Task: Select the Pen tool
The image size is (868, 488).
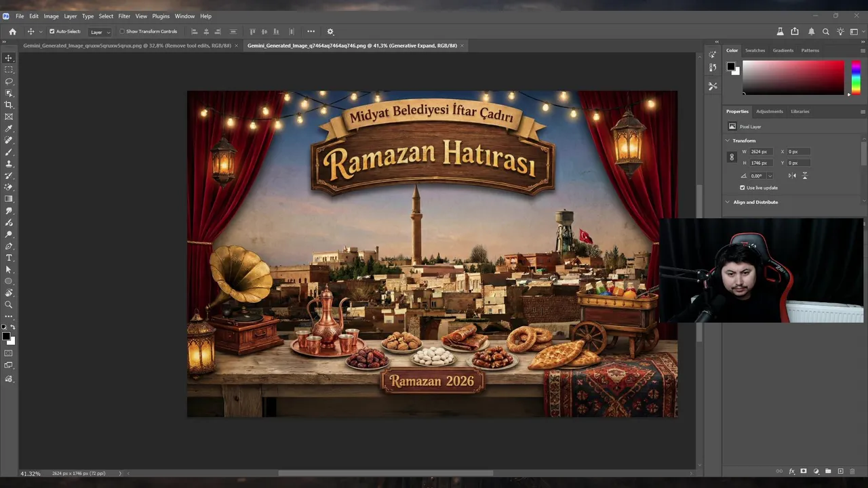Action: (x=9, y=246)
